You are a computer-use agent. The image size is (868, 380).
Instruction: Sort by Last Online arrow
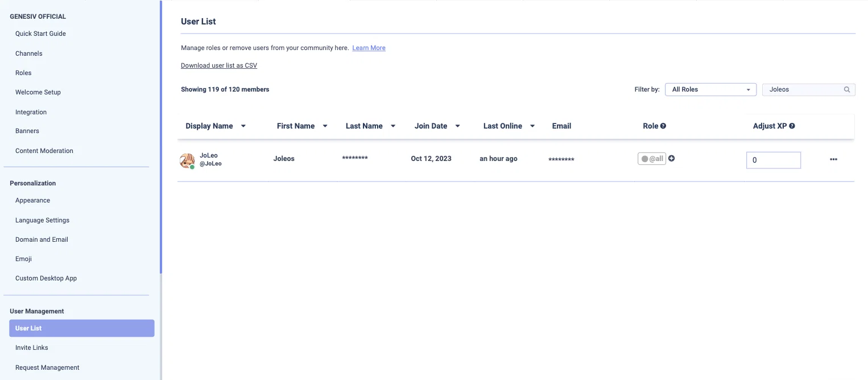[532, 126]
